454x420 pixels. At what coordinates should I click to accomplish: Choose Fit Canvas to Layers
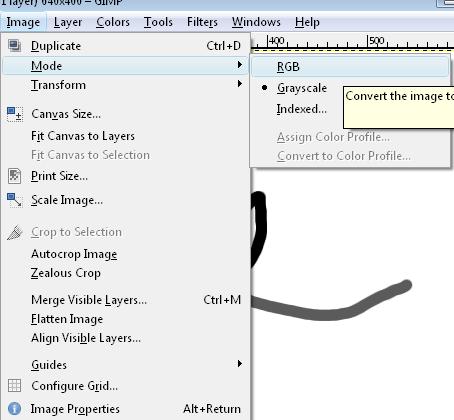click(125, 136)
